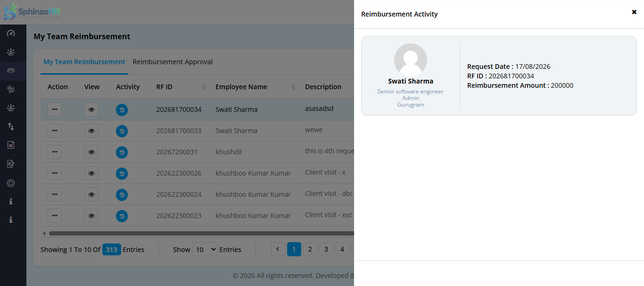Select page 1 in the pagination
The width and height of the screenshot is (644, 286).
294,249
